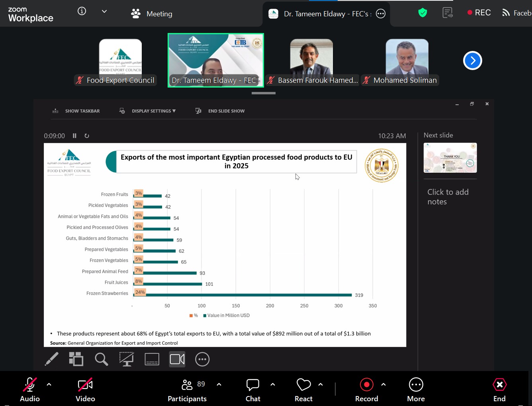Expand the chevron beside the meeting info icon

coord(104,12)
